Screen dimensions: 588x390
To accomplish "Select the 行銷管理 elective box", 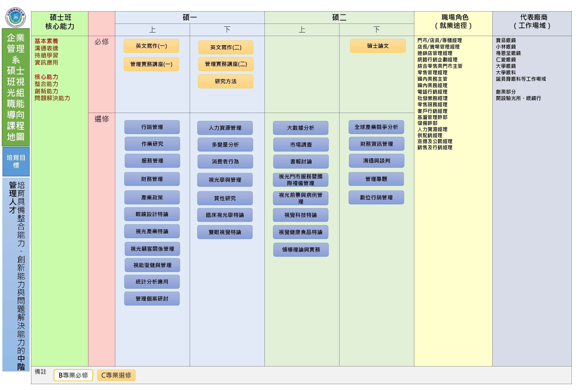I will click(152, 127).
